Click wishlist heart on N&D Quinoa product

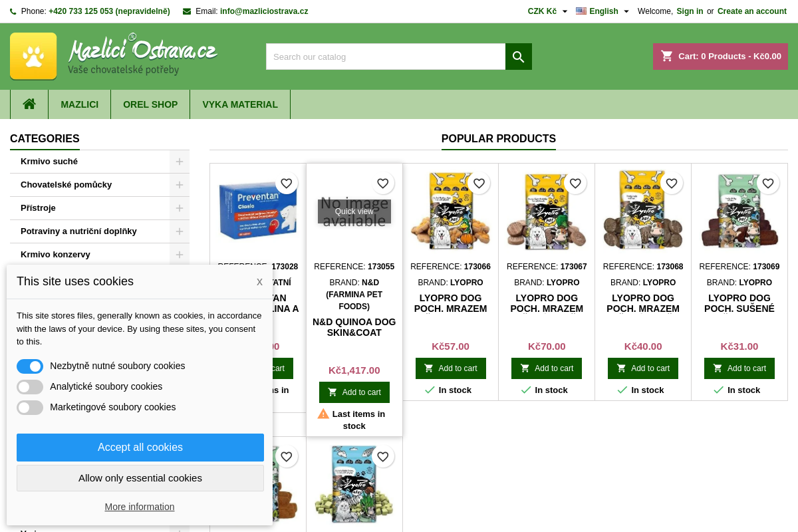[382, 184]
